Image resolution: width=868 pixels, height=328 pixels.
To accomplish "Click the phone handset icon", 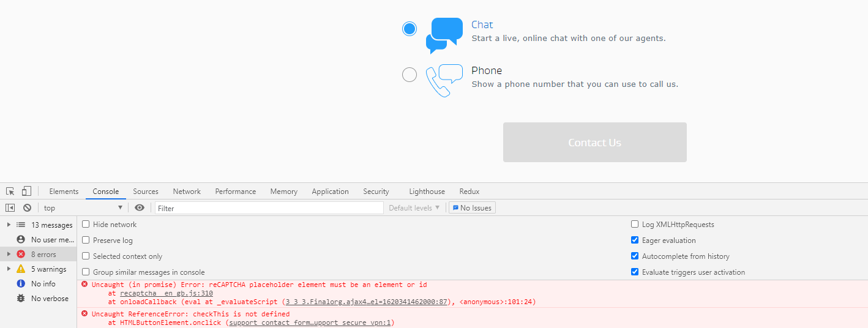I will click(x=444, y=81).
